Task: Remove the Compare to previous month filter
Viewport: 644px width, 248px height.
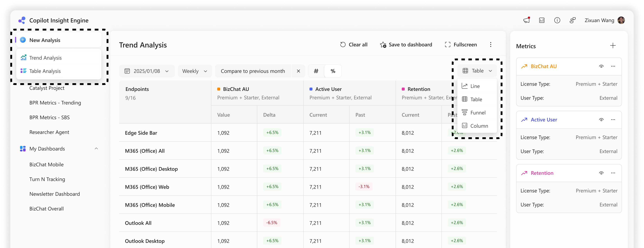Action: [x=298, y=71]
